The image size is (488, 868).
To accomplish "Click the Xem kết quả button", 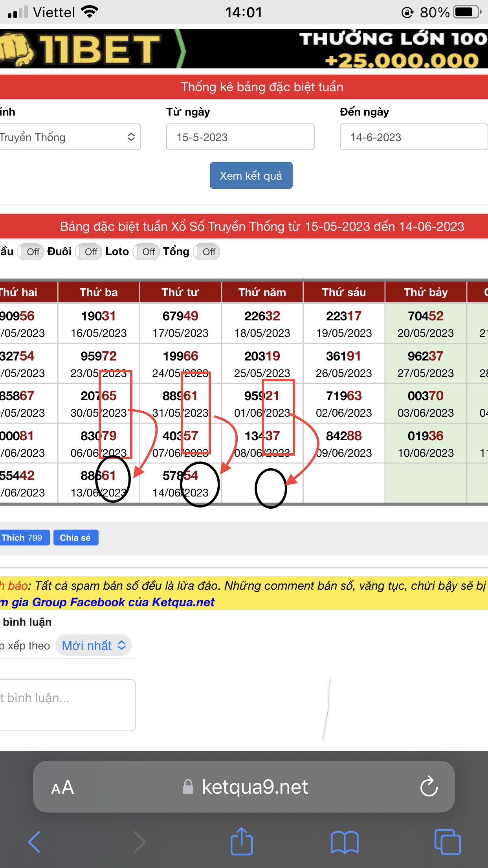I will pyautogui.click(x=251, y=175).
